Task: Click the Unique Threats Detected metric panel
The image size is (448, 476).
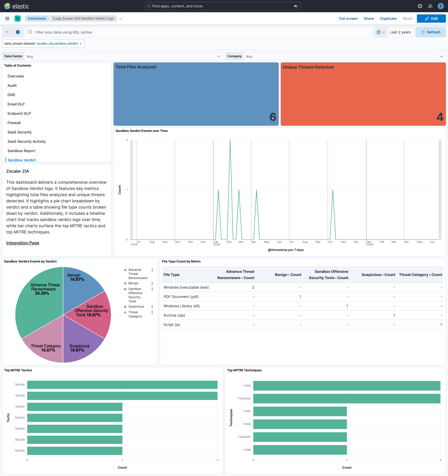Action: [363, 94]
